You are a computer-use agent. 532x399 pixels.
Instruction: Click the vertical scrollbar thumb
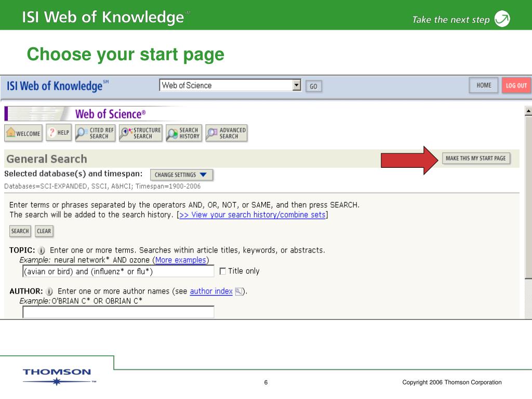tap(528, 197)
